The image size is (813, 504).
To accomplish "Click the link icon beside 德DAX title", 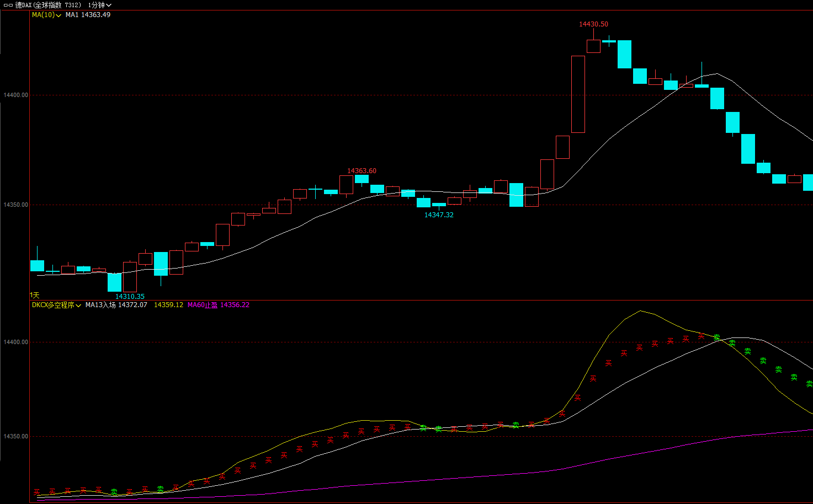I will [x=8, y=5].
